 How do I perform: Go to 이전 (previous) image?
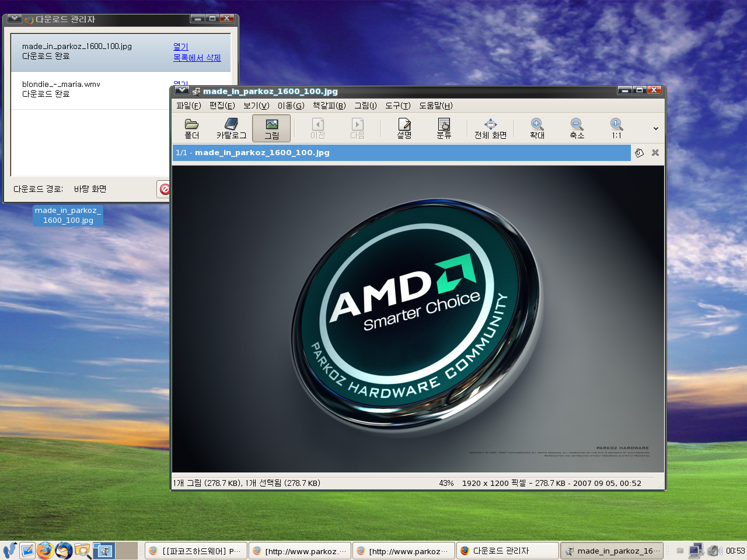tap(317, 128)
